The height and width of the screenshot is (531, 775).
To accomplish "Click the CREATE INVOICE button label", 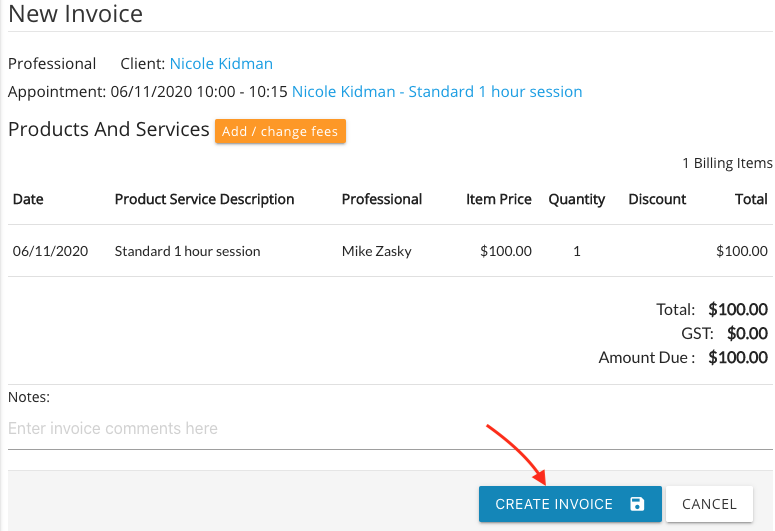I will point(554,504).
